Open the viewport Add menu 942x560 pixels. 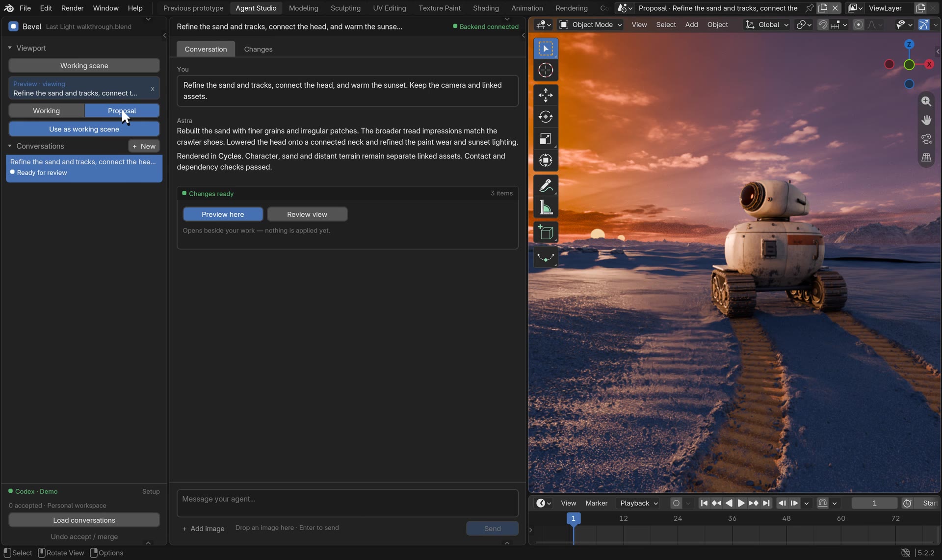click(x=691, y=25)
